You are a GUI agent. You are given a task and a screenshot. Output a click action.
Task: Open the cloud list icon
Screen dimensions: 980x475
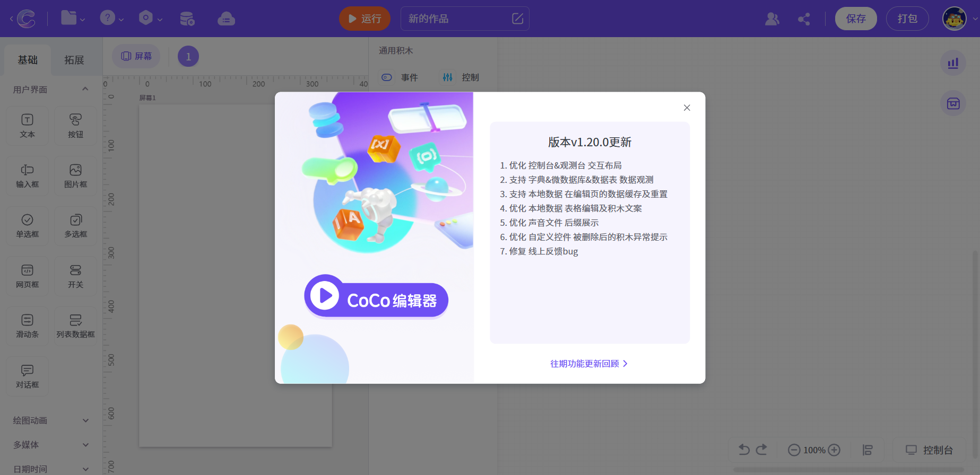[226, 19]
